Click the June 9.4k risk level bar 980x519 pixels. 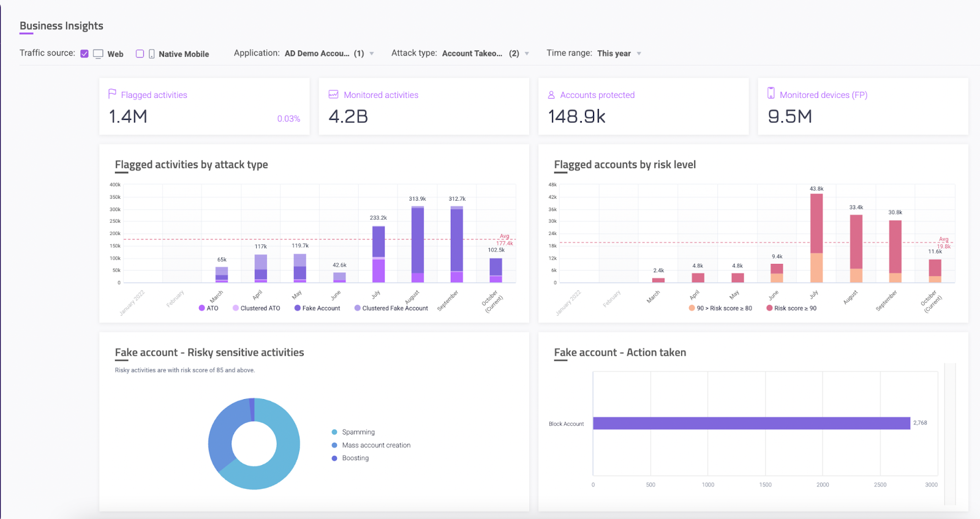click(777, 273)
